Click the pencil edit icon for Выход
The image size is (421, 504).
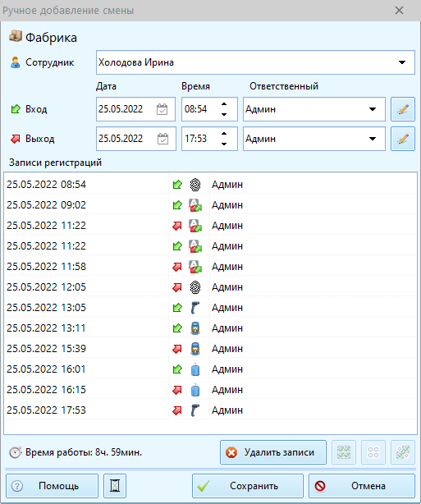[x=403, y=139]
